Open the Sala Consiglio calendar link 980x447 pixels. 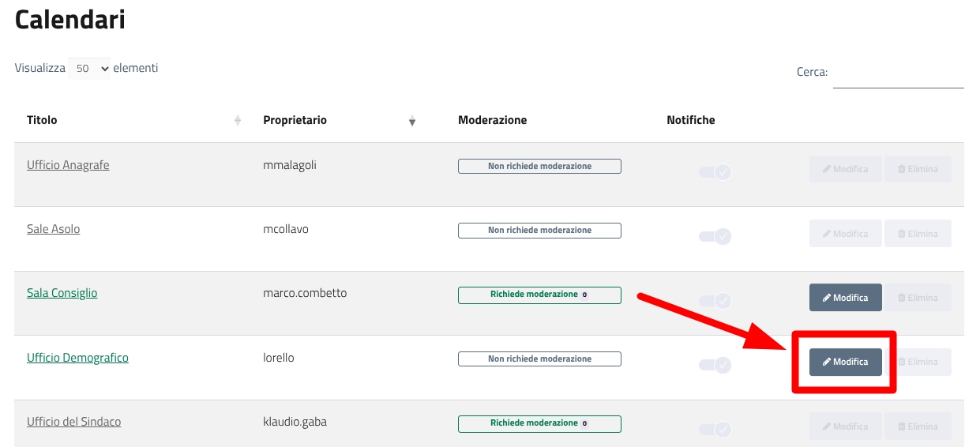click(x=62, y=293)
